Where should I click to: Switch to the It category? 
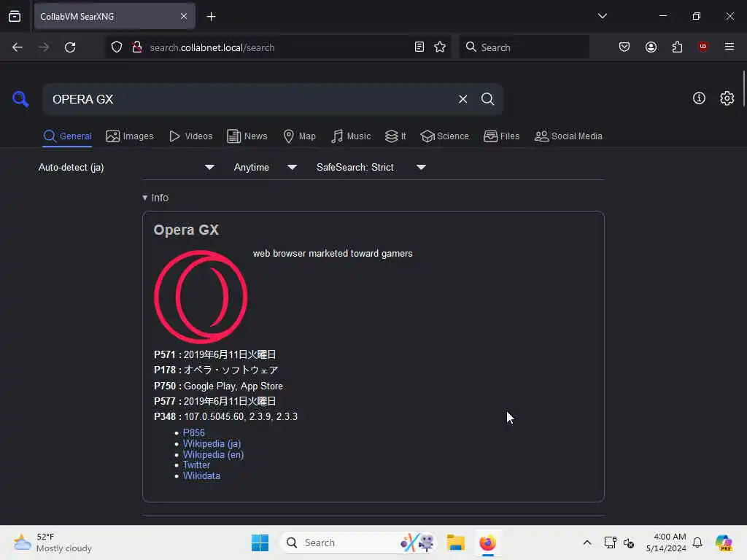click(395, 136)
